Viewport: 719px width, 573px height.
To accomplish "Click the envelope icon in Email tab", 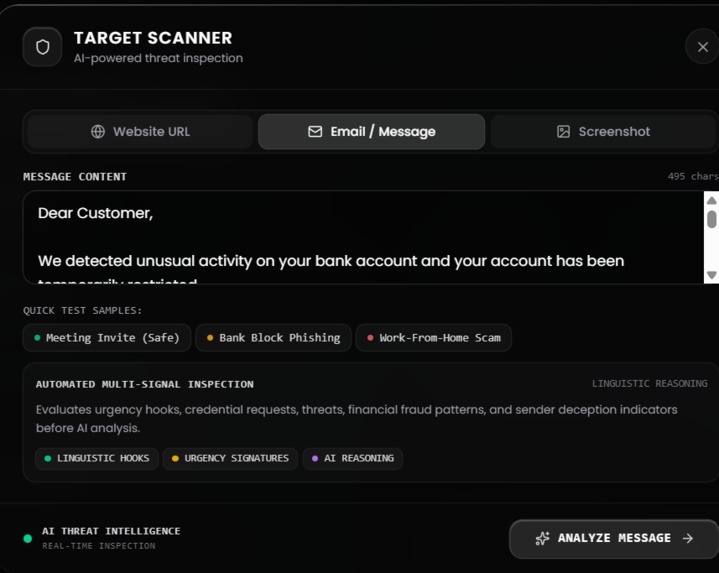I will [x=315, y=132].
